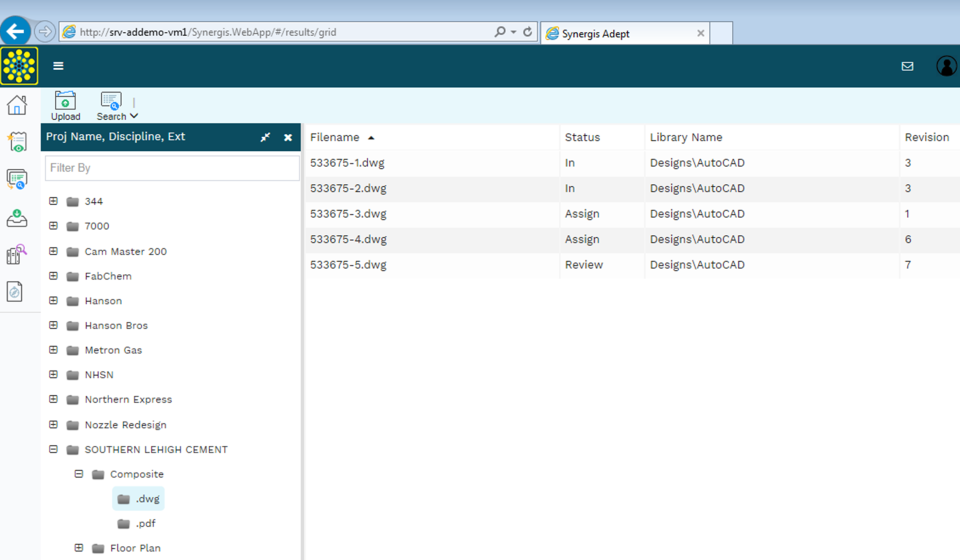
Task: Select file 533675-4.dwg
Action: point(348,239)
